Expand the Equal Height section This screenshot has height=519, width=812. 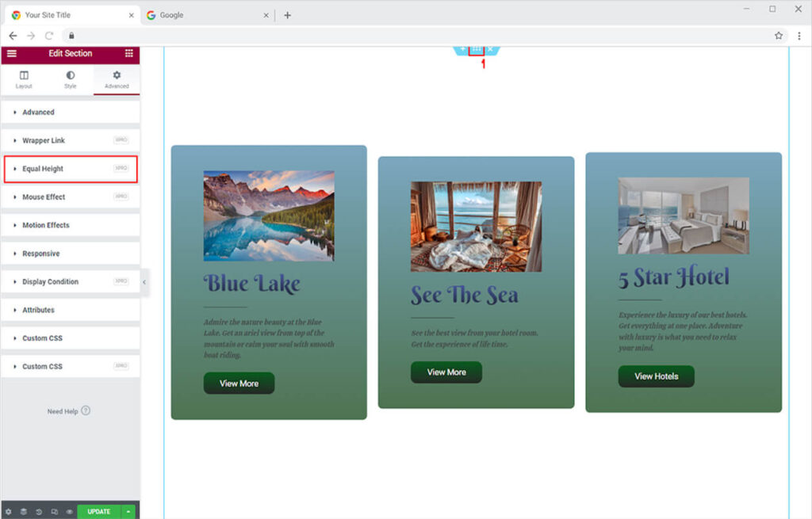[70, 169]
